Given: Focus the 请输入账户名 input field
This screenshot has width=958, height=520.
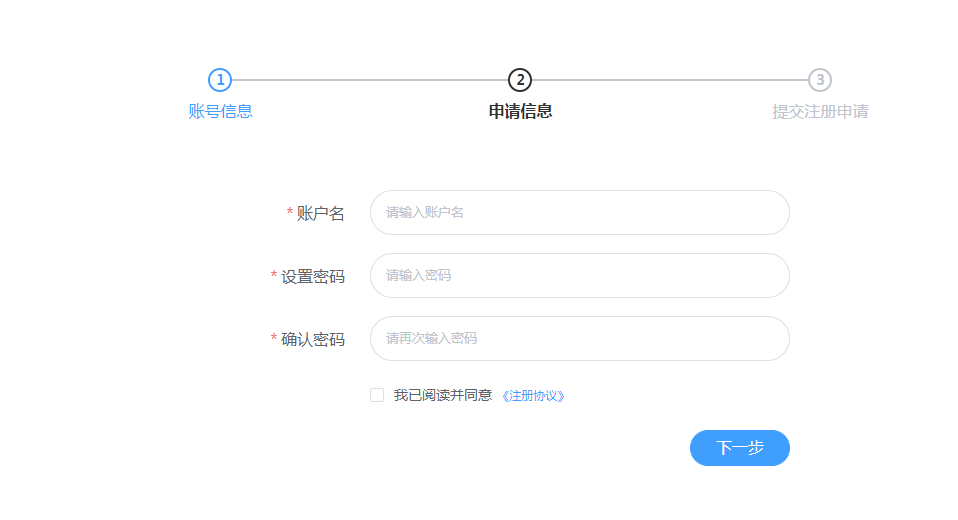Looking at the screenshot, I should click(x=580, y=213).
